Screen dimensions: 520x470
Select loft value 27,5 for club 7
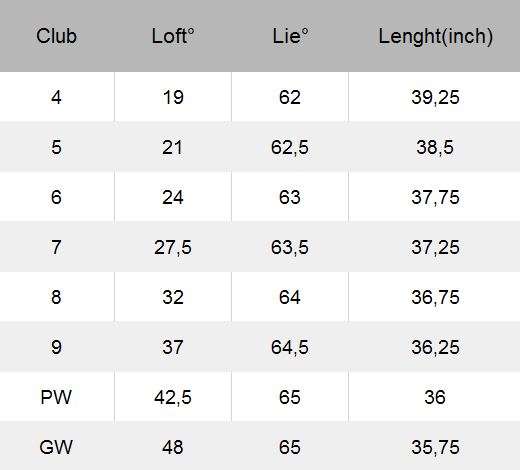click(173, 248)
